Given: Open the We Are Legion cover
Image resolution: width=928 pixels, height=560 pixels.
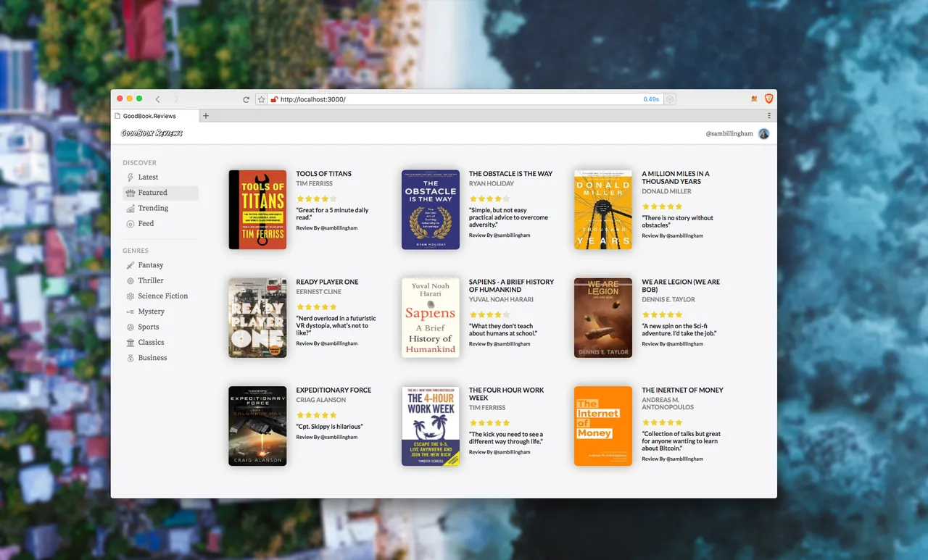Looking at the screenshot, I should point(603,318).
